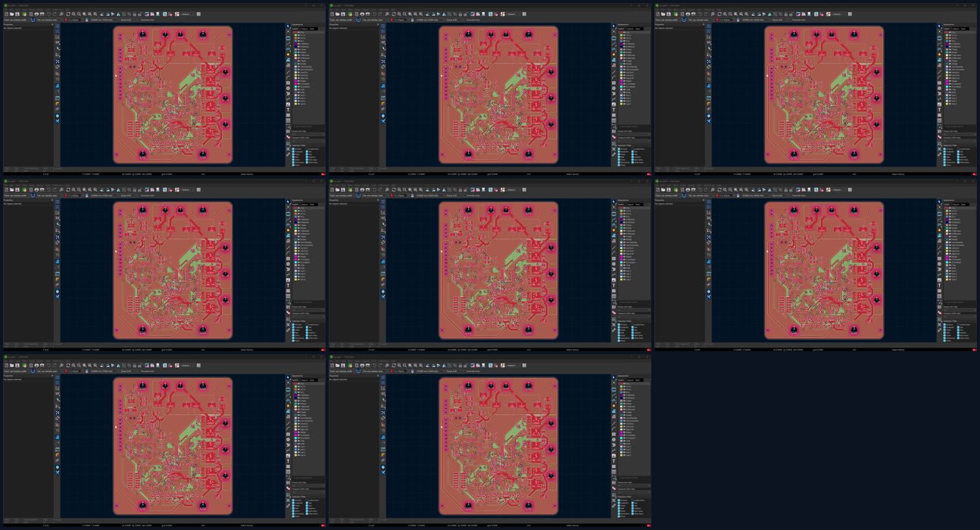Click New Board icon in top-middle window
980x530 pixels.
pyautogui.click(x=332, y=14)
